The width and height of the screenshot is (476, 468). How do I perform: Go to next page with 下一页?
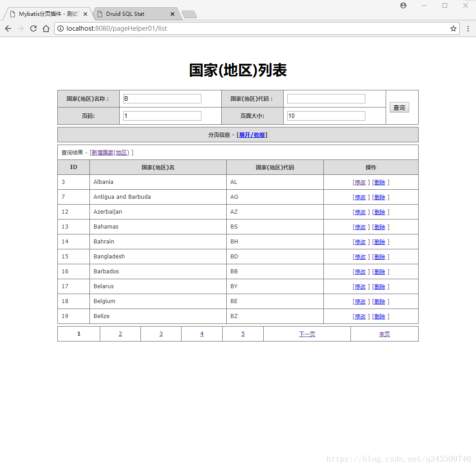tap(307, 334)
